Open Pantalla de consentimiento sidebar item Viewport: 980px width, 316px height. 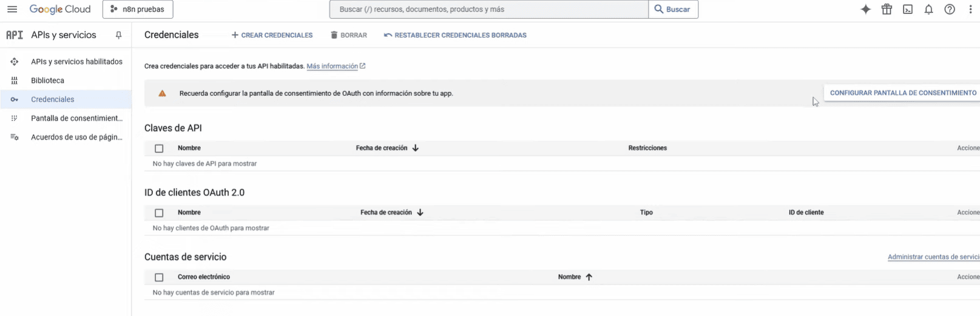pos(76,118)
